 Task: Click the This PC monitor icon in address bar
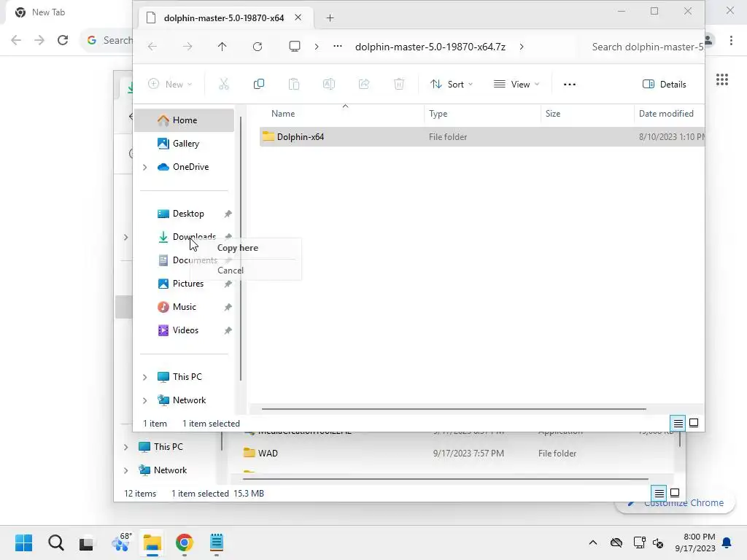pyautogui.click(x=295, y=47)
